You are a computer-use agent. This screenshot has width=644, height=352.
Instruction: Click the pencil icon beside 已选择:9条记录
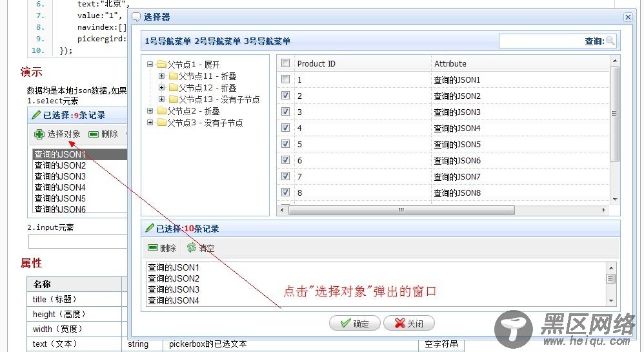tap(36, 115)
